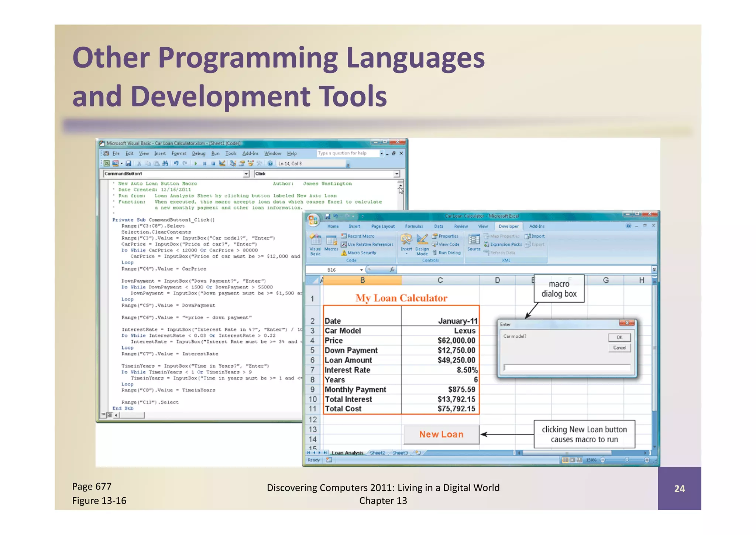Click Office Button in Excel window
The width and height of the screenshot is (756, 535).
pyautogui.click(x=313, y=220)
